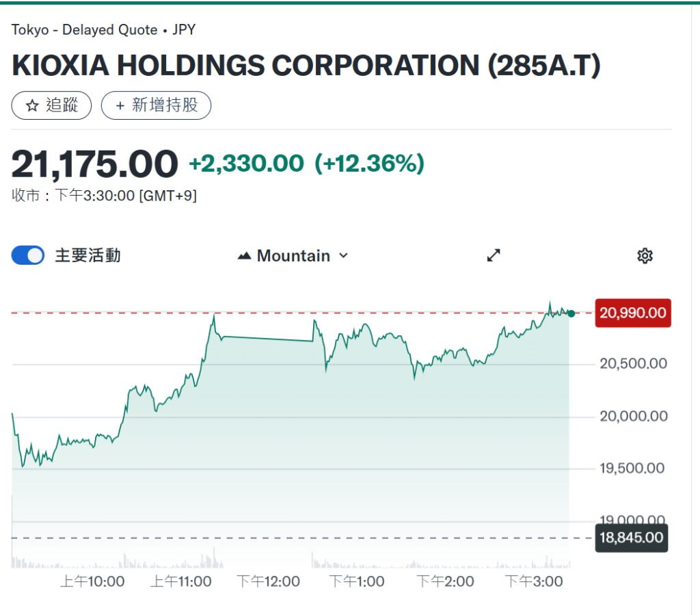Click the dark 18,845.00 price tag
The width and height of the screenshot is (700, 615).
(x=631, y=538)
